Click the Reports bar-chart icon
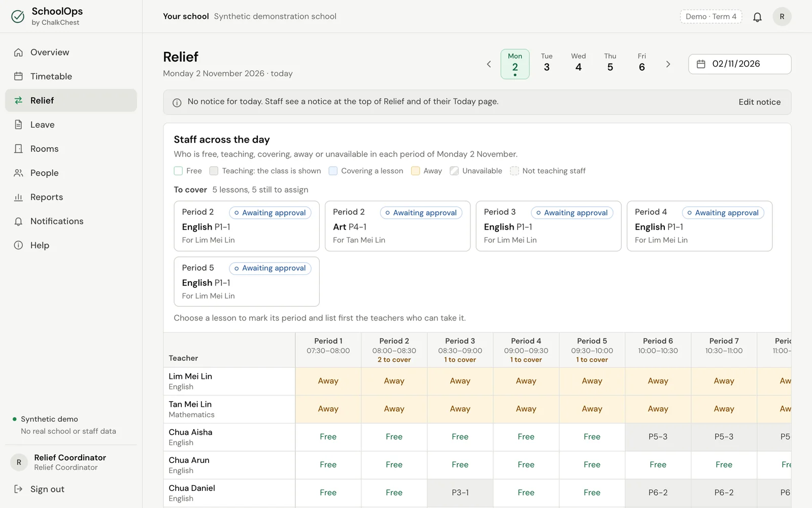Image resolution: width=812 pixels, height=508 pixels. (x=18, y=197)
